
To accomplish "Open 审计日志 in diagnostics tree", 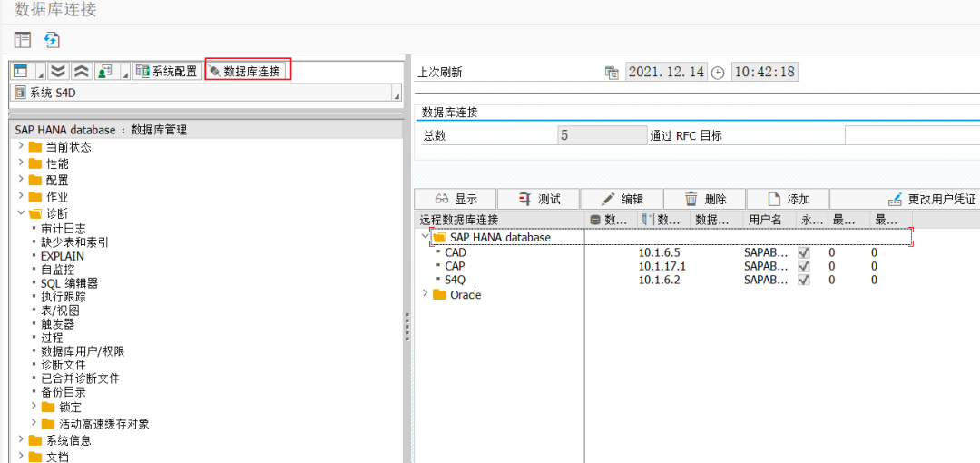I will tap(64, 229).
